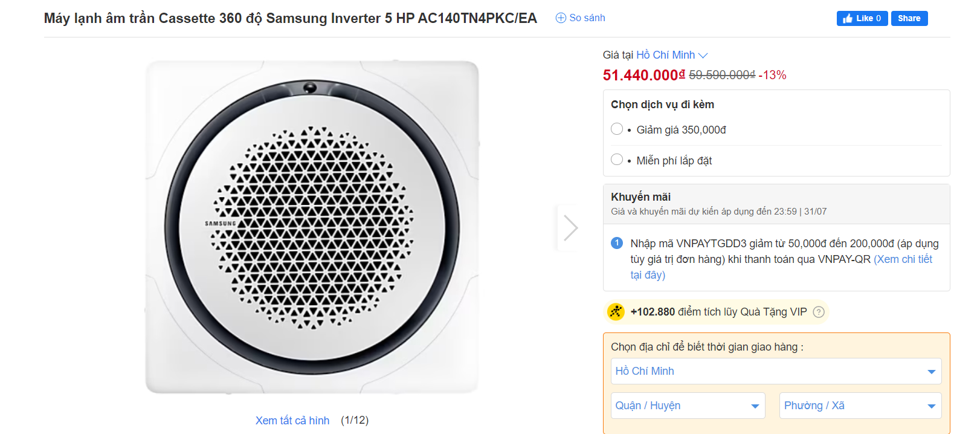
Task: Open the Hồ Chí Minh price location chevron
Action: (703, 55)
